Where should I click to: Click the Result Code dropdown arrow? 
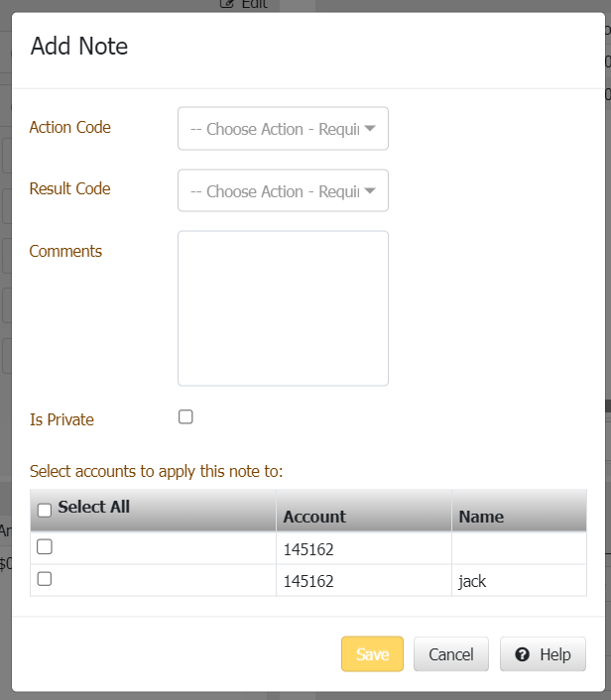coord(370,190)
